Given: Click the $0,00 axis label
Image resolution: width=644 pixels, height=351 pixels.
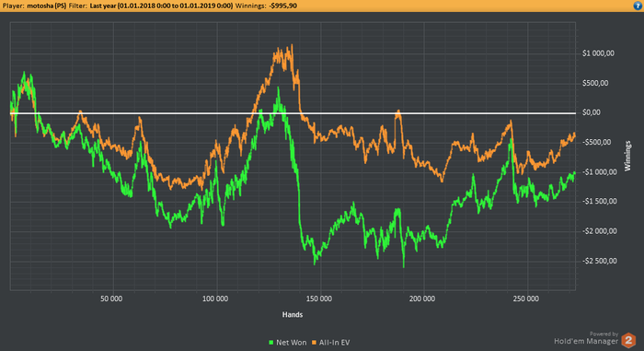Looking at the screenshot, I should (x=592, y=112).
